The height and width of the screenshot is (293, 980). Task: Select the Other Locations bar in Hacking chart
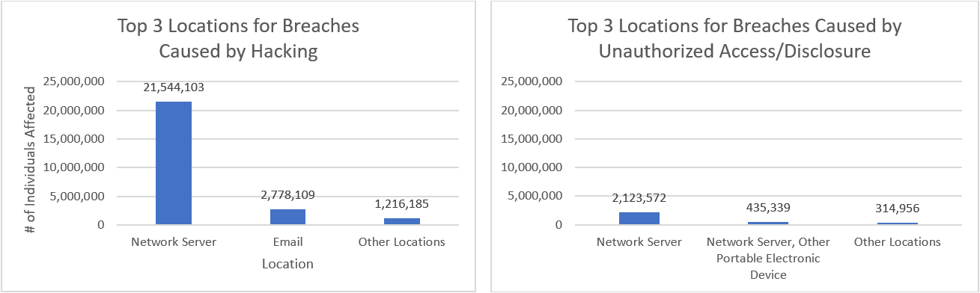(x=401, y=221)
